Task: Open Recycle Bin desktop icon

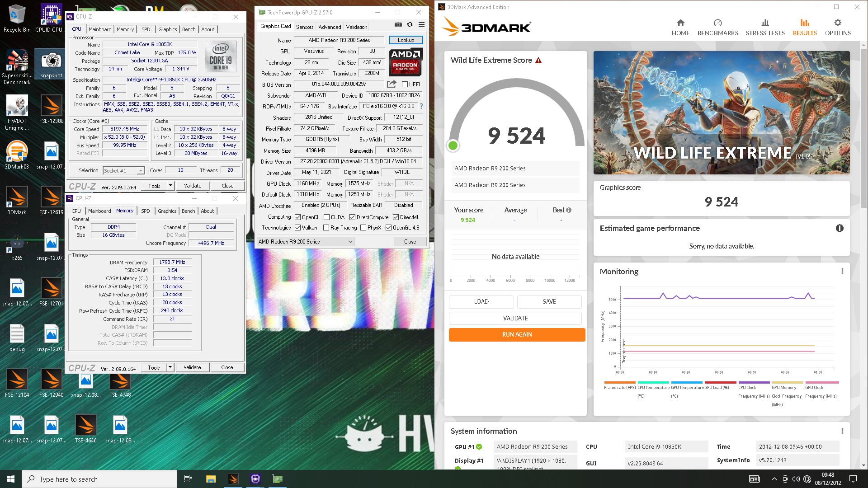Action: pos(17,19)
